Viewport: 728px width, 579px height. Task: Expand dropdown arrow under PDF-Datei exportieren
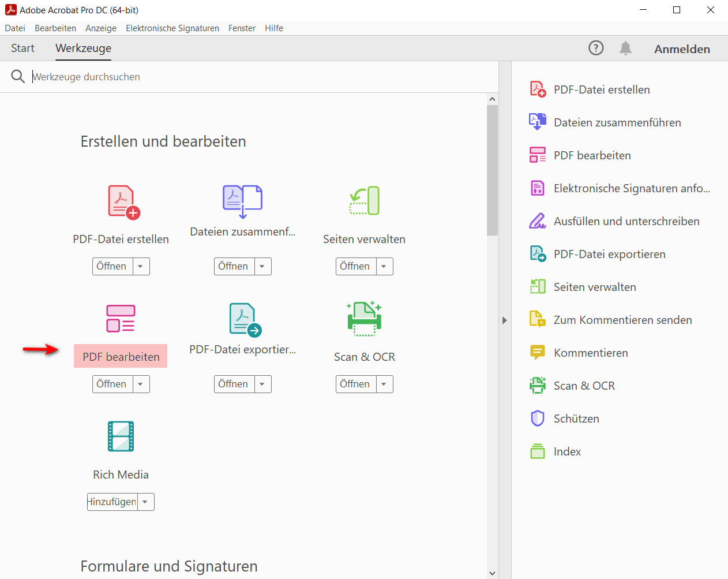click(262, 384)
